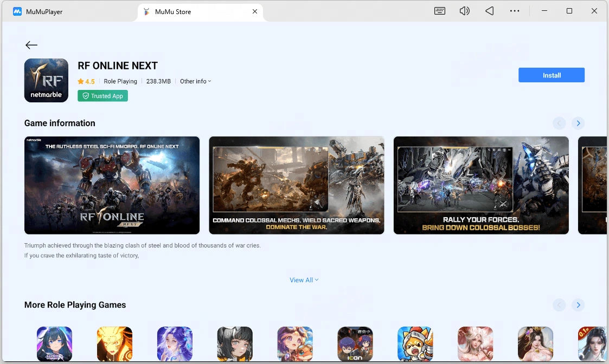The image size is (609, 364).
Task: Install RF ONLINE NEXT
Action: [551, 75]
